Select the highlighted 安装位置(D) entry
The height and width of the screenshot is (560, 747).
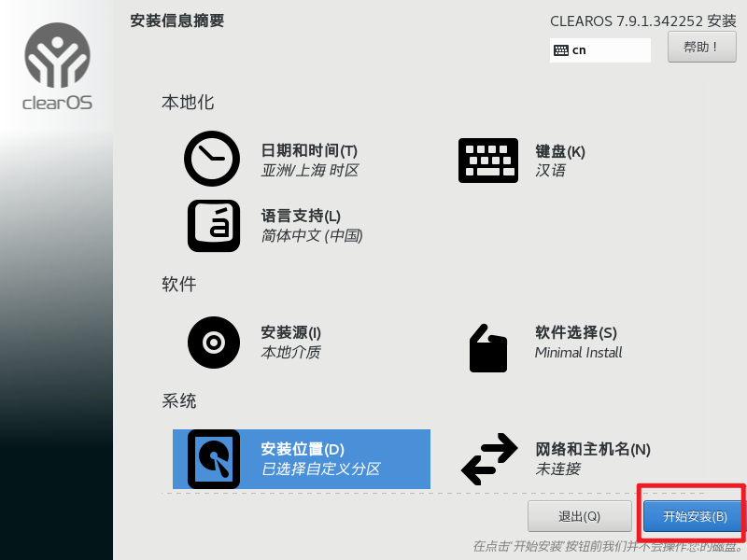pos(302,459)
